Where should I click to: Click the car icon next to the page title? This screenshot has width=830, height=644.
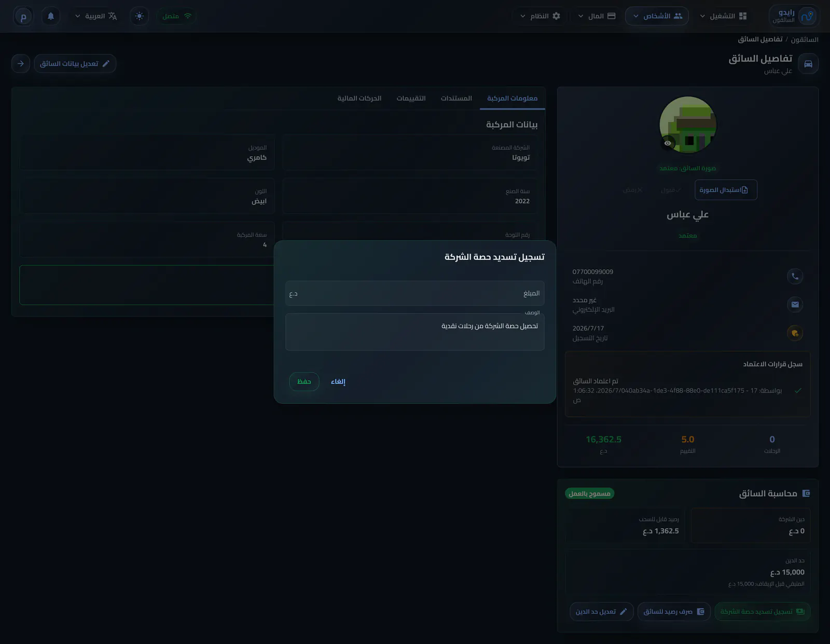[808, 64]
